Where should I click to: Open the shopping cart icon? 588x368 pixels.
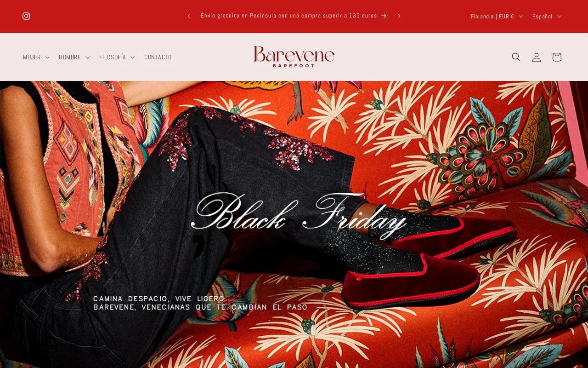click(557, 57)
